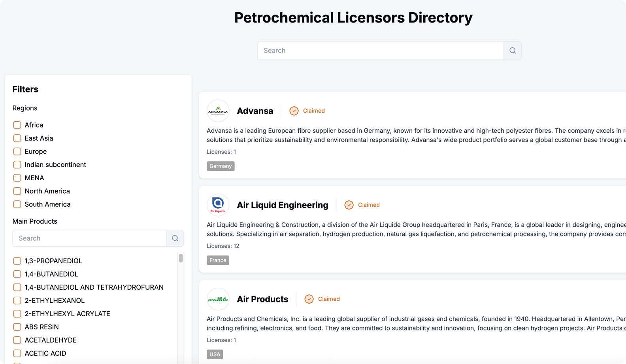
Task: Click Air Products' Claimed label
Action: tap(329, 299)
